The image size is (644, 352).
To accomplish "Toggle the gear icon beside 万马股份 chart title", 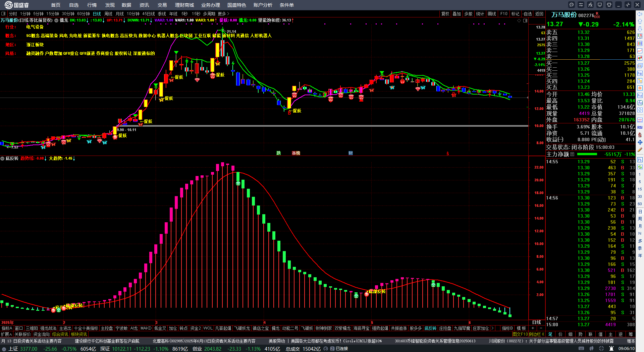I will (x=56, y=20).
